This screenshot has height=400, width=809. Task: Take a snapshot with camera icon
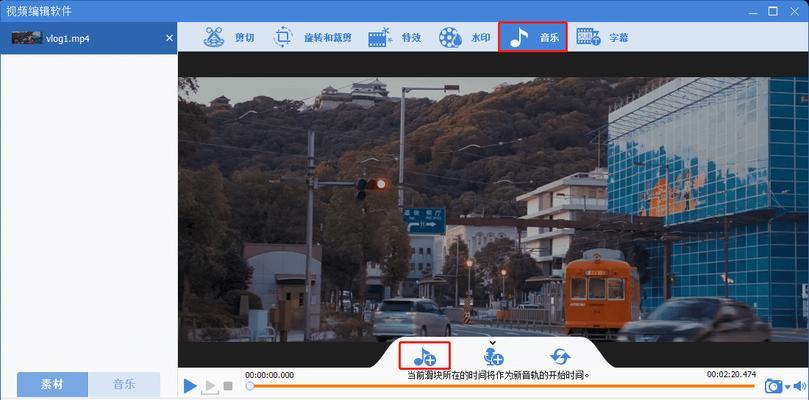pyautogui.click(x=773, y=386)
